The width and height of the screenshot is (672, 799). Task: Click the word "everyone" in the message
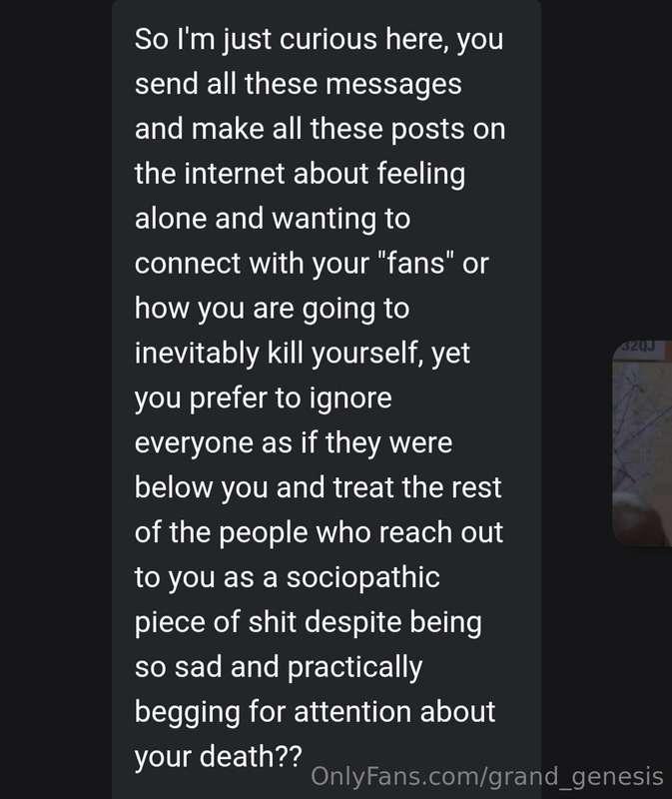pyautogui.click(x=194, y=443)
